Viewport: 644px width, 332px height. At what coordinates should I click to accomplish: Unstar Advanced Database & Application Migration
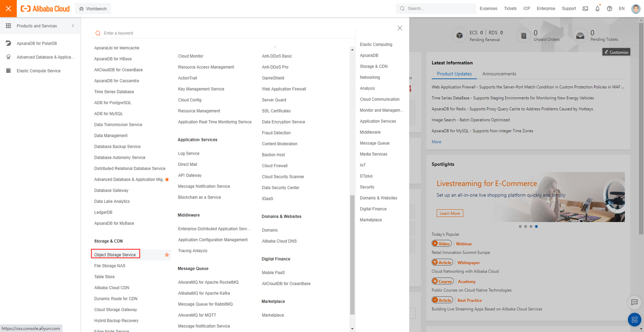(x=167, y=179)
